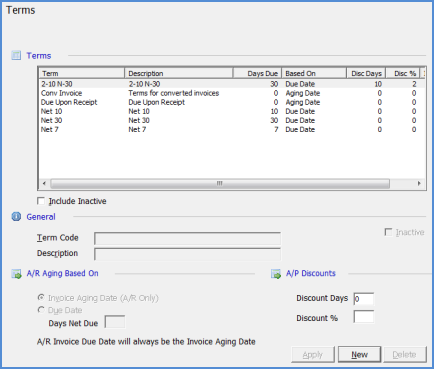Click the Disc Days value 10
434x369 pixels.
click(378, 84)
